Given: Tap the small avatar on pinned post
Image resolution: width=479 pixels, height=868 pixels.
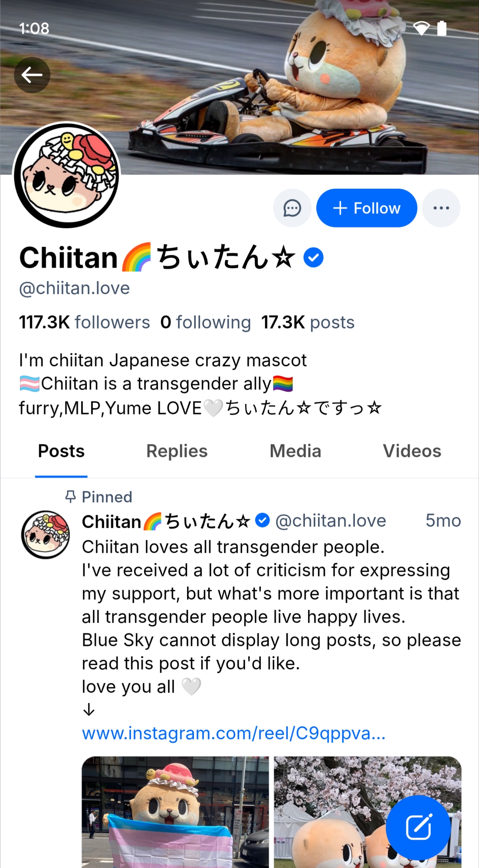Looking at the screenshot, I should coord(46,534).
